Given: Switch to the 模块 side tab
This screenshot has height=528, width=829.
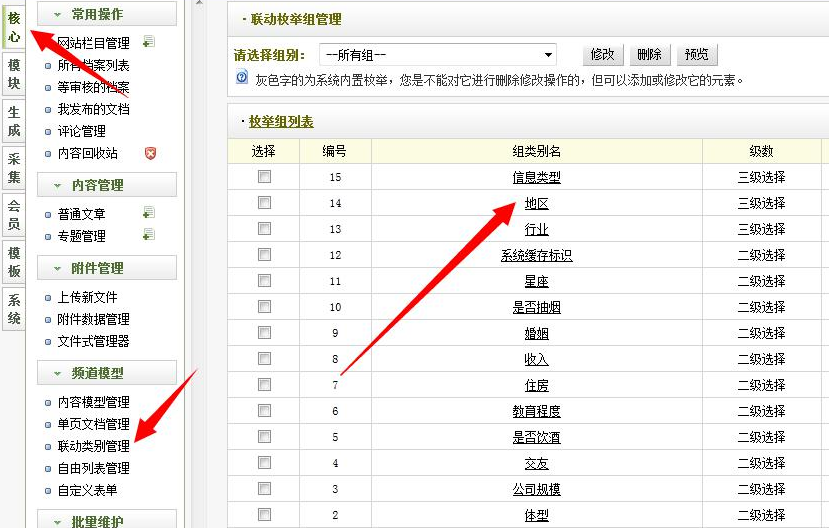Looking at the screenshot, I should [x=14, y=75].
